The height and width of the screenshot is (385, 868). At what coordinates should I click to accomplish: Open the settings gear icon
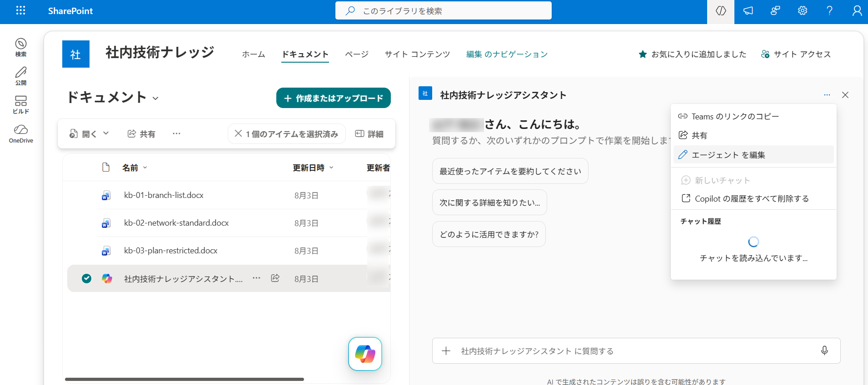coord(803,10)
